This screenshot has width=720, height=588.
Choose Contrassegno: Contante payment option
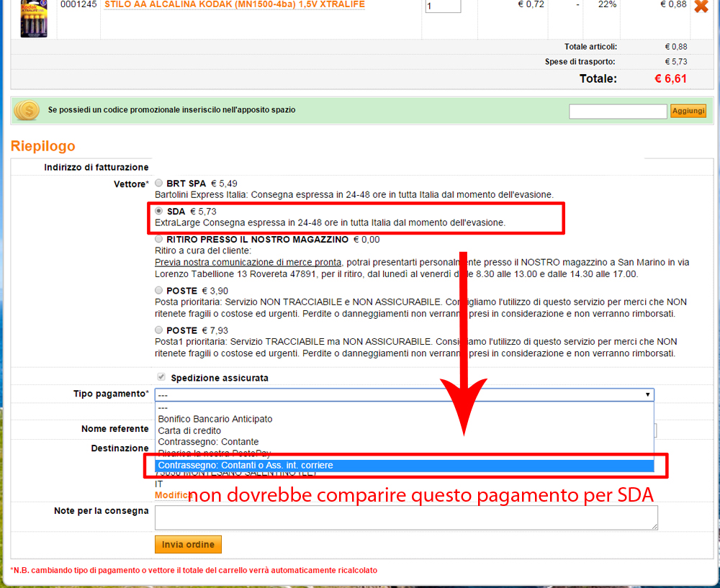(405, 442)
